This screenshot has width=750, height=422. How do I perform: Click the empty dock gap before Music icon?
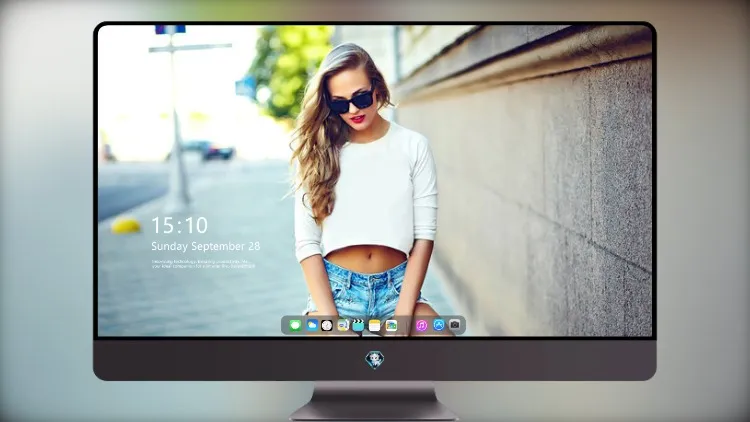click(x=407, y=325)
